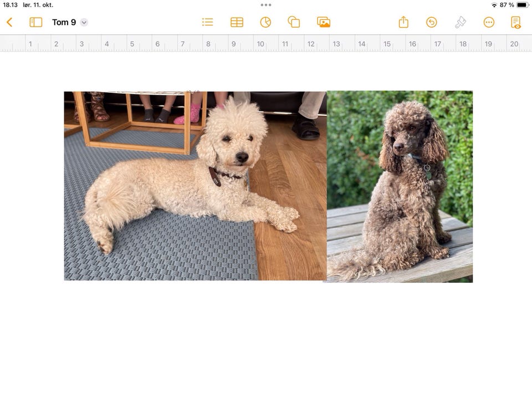Screen dimensions: 532x399
Task: Tap the ruler at mark 1
Action: 30,44
